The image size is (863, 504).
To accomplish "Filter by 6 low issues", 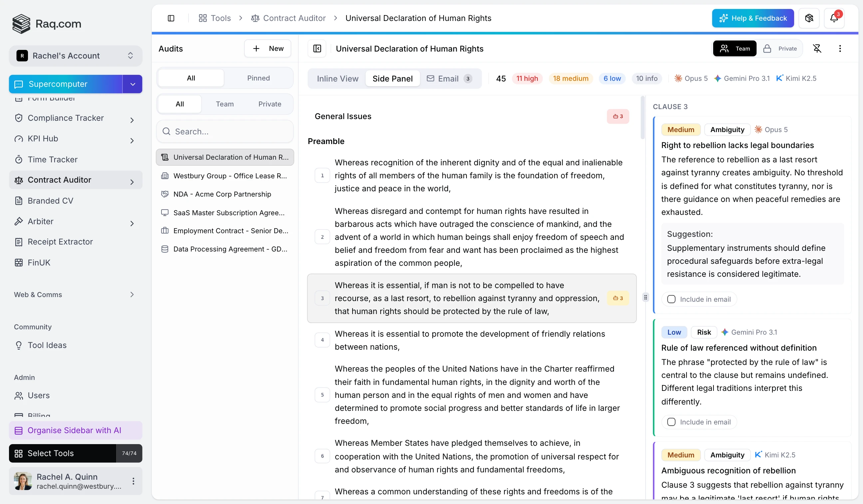I will click(x=612, y=79).
